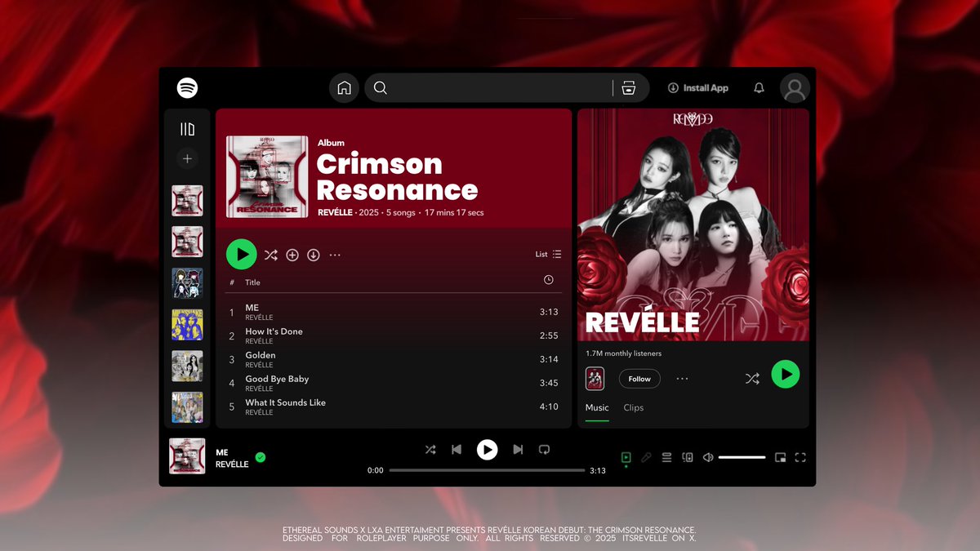Click the Spotify logo
Image resolution: width=980 pixels, height=551 pixels.
(187, 87)
